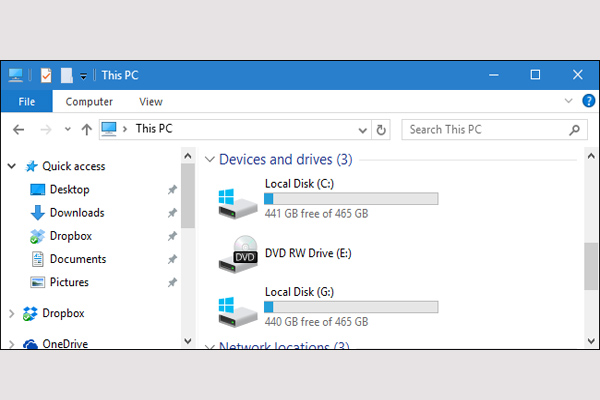Click the search magnifier icon
This screenshot has width=600, height=400.
coord(575,129)
